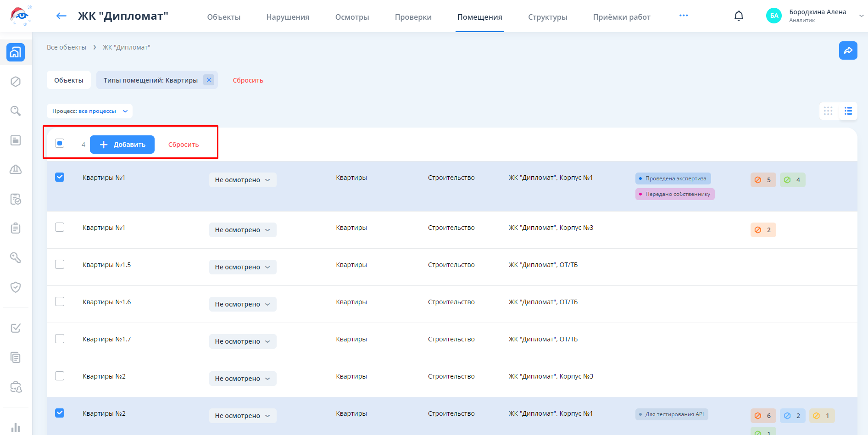
Task: Remove the Типы помещений: Квартиры filter
Action: click(x=209, y=80)
